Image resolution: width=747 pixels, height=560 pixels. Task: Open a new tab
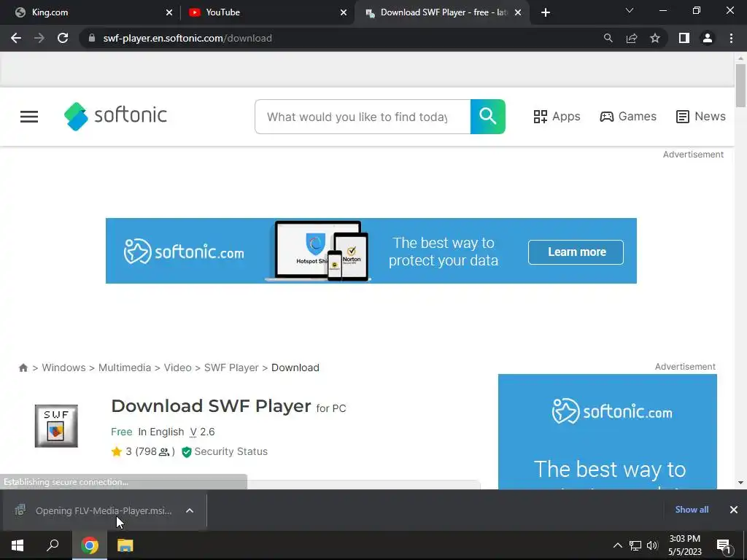546,12
